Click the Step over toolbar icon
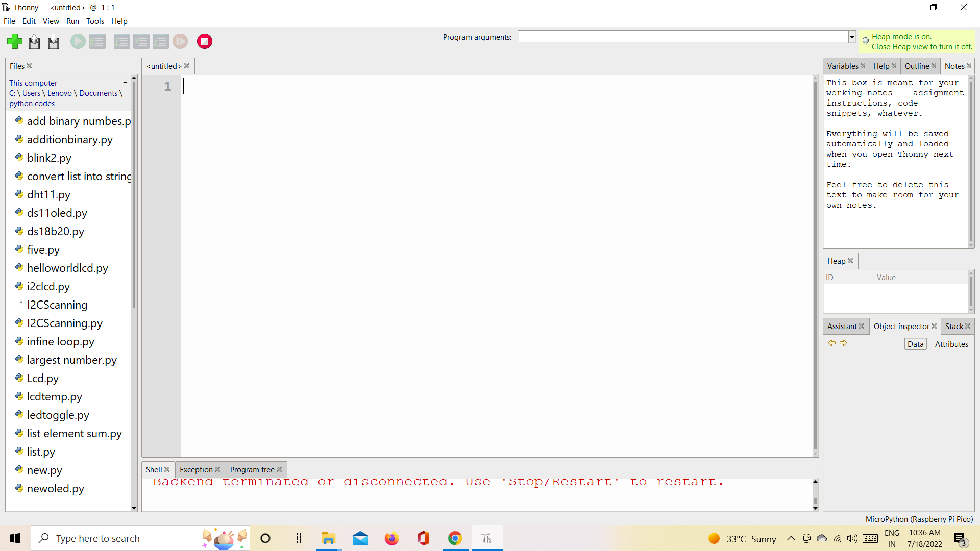This screenshot has height=551, width=980. tap(121, 41)
